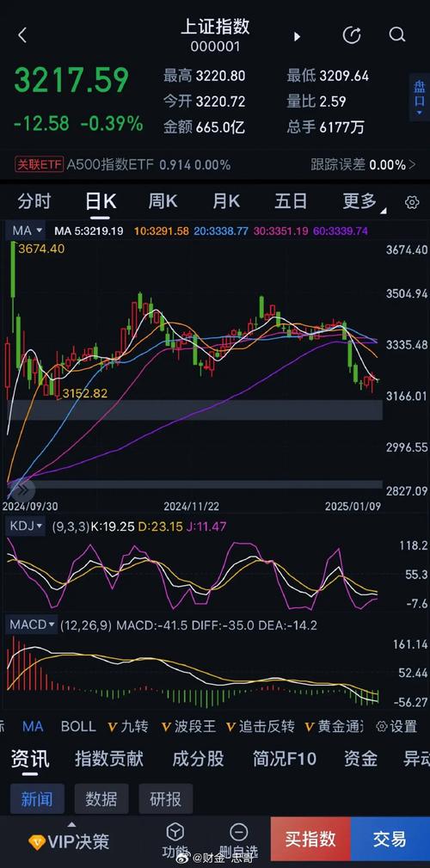Toggle MA overlay indicator
Image resolution: width=430 pixels, height=868 pixels.
(x=33, y=726)
